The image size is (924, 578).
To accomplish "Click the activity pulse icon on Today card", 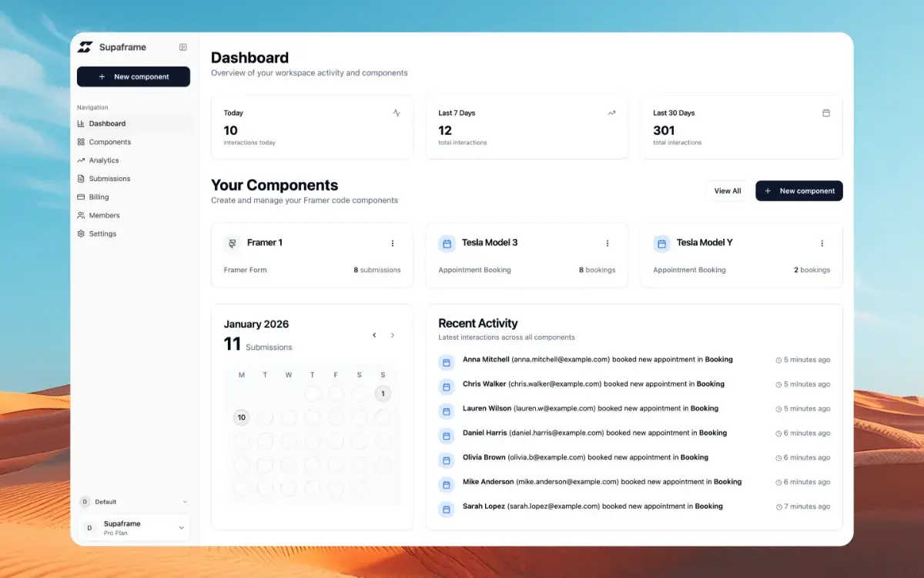I will point(397,113).
